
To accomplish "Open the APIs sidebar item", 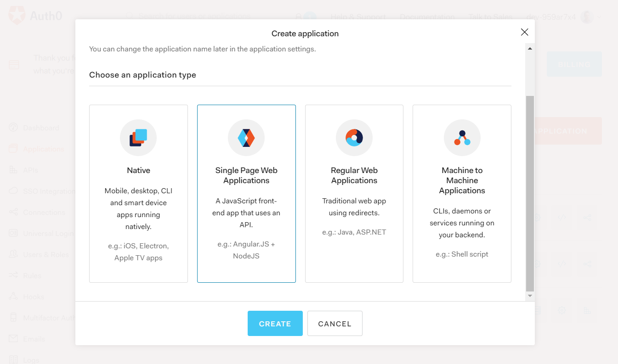I will point(30,170).
